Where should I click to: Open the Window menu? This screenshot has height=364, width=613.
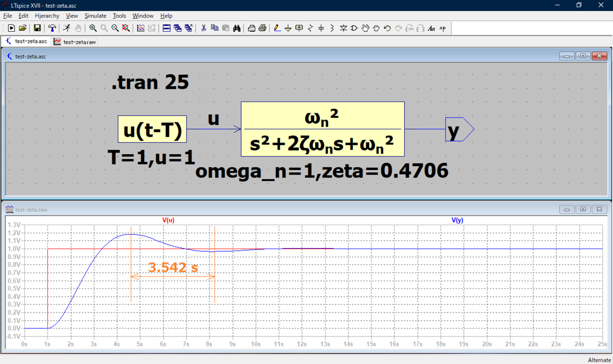143,16
